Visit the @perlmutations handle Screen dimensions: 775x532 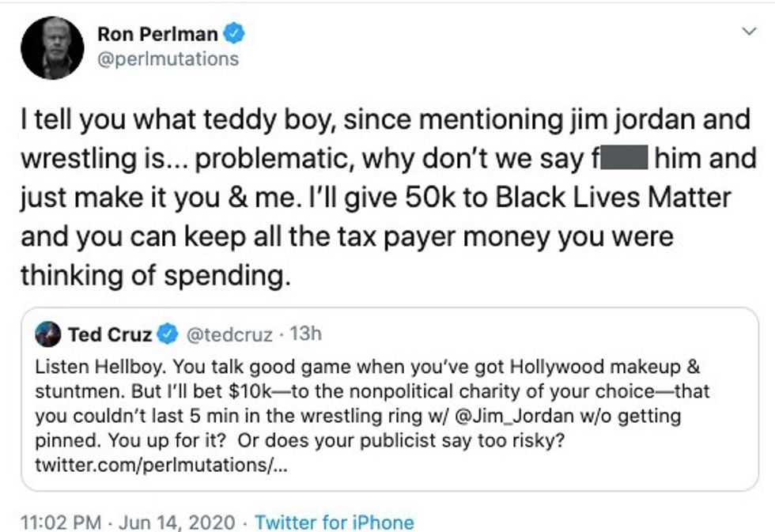click(167, 59)
